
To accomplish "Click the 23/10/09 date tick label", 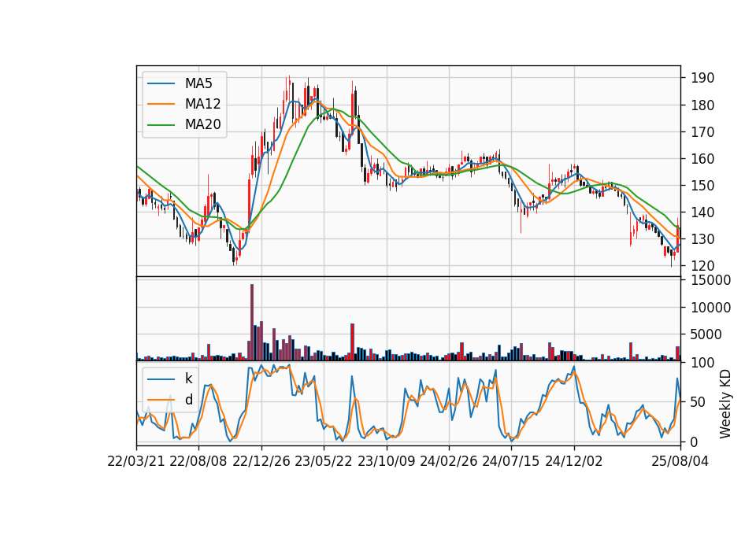I will (x=386, y=461).
